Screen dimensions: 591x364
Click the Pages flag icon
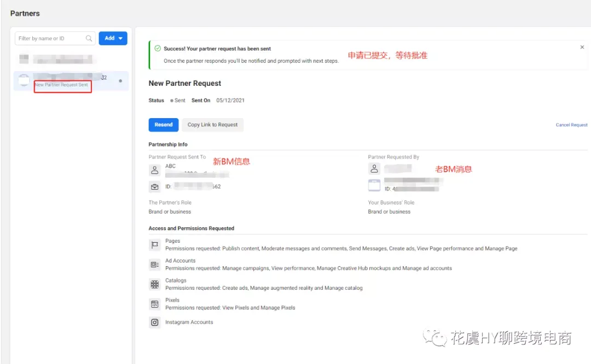pyautogui.click(x=154, y=245)
